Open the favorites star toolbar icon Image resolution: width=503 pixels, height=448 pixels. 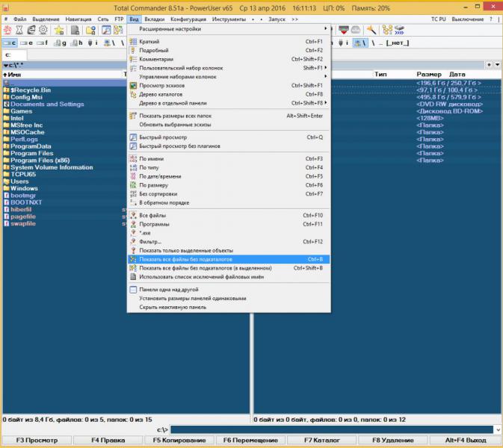59,30
